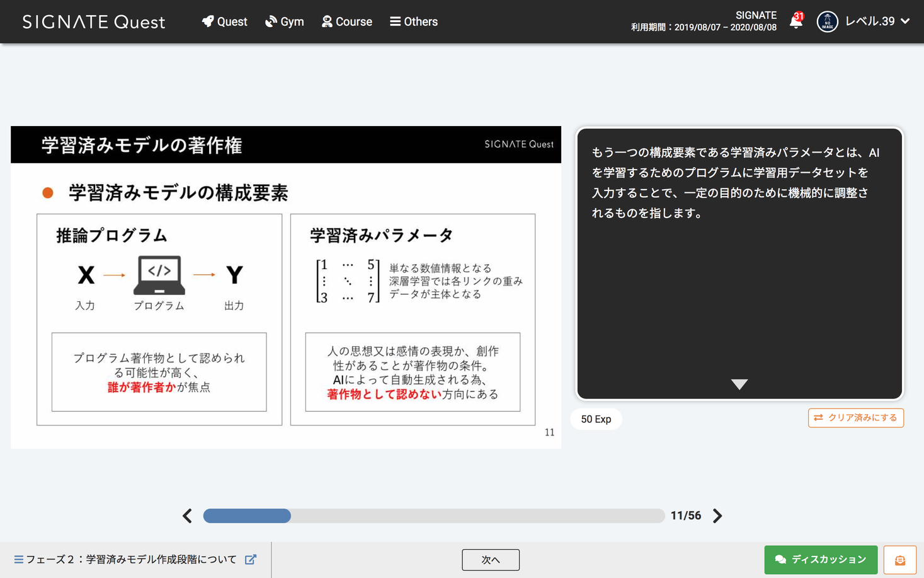Open the NO IMAGE profile avatar

click(827, 21)
